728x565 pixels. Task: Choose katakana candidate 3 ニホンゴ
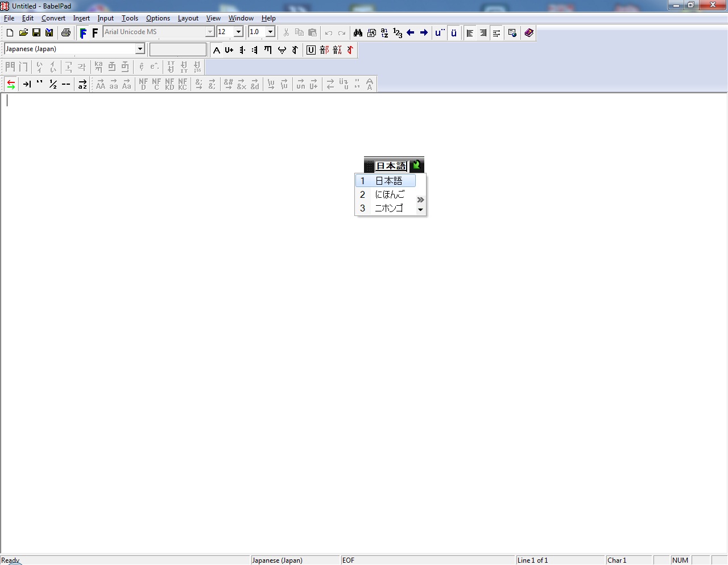389,208
